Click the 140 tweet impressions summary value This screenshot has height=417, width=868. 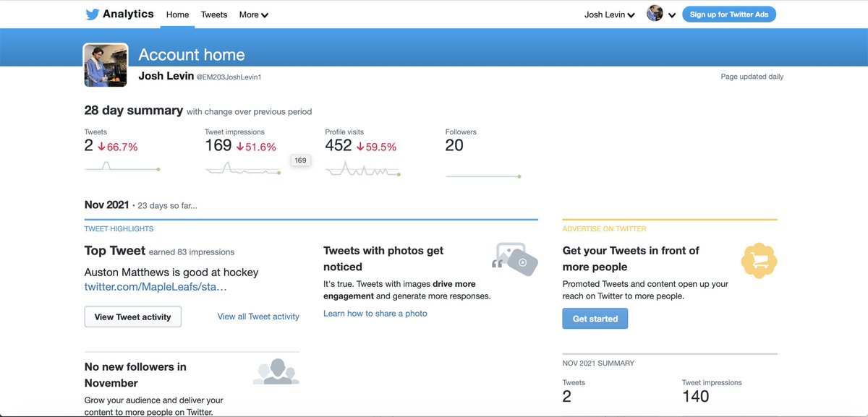tap(696, 396)
